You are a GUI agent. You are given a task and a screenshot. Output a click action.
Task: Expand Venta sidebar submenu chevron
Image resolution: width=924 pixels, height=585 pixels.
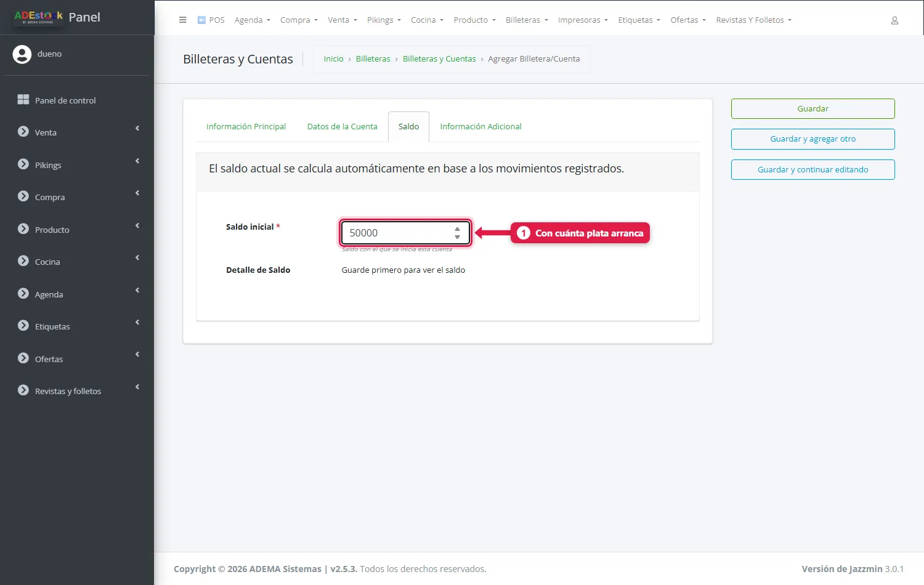(x=137, y=129)
